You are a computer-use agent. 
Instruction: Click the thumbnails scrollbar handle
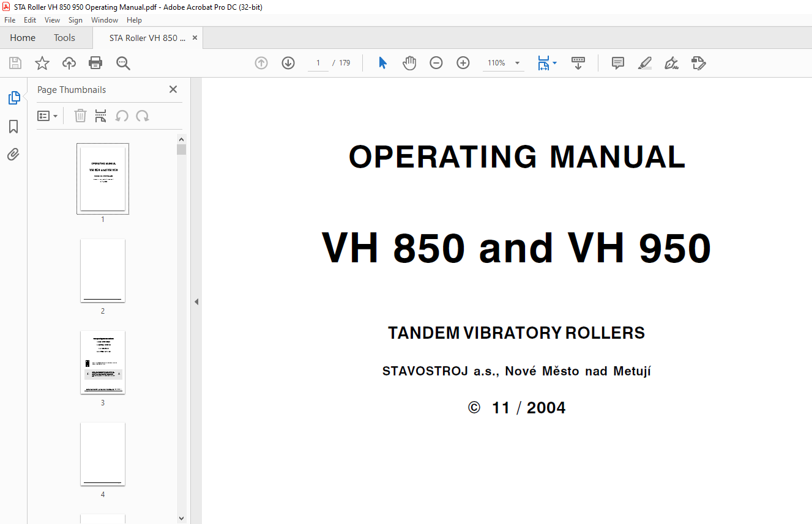tap(181, 150)
